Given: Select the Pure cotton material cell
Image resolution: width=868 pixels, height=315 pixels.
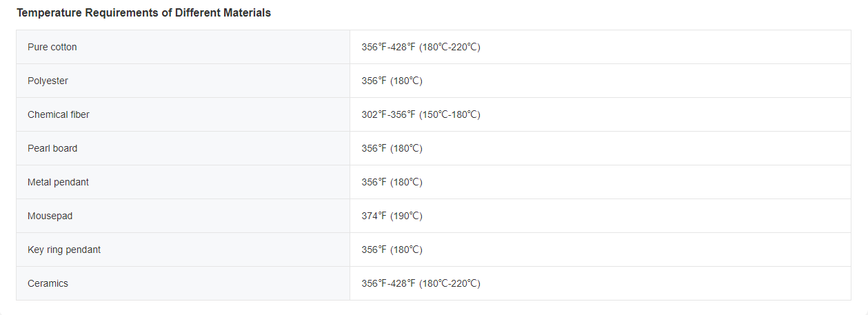Looking at the screenshot, I should [x=52, y=47].
